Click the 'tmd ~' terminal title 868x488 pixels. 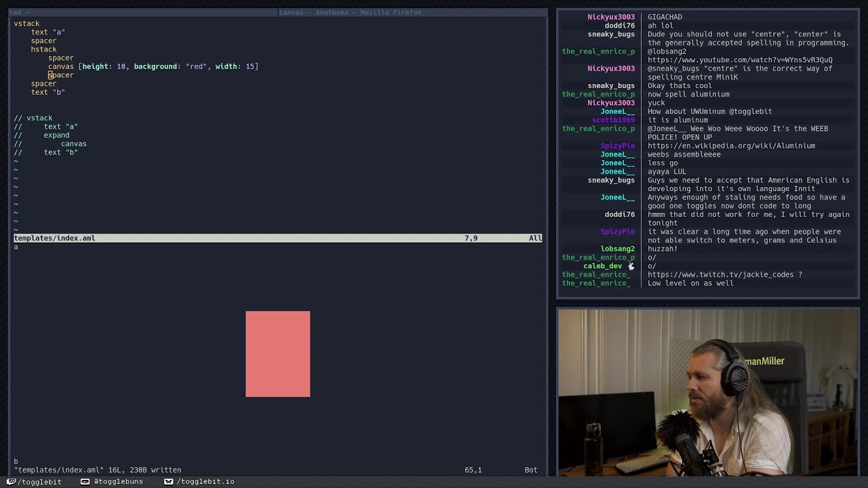[20, 12]
